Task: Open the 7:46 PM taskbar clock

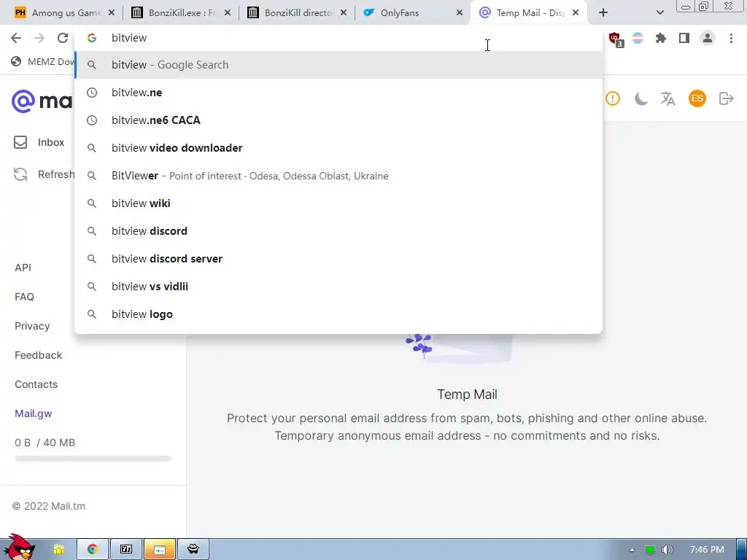Action: click(x=707, y=550)
